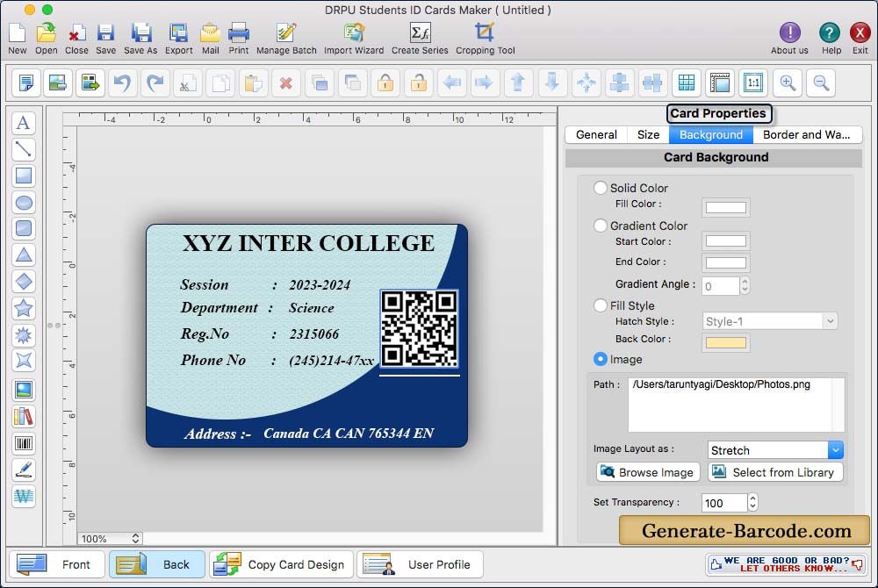Click the Gradient Angle stepper arrows
Screen dimensions: 878x588
click(x=745, y=285)
